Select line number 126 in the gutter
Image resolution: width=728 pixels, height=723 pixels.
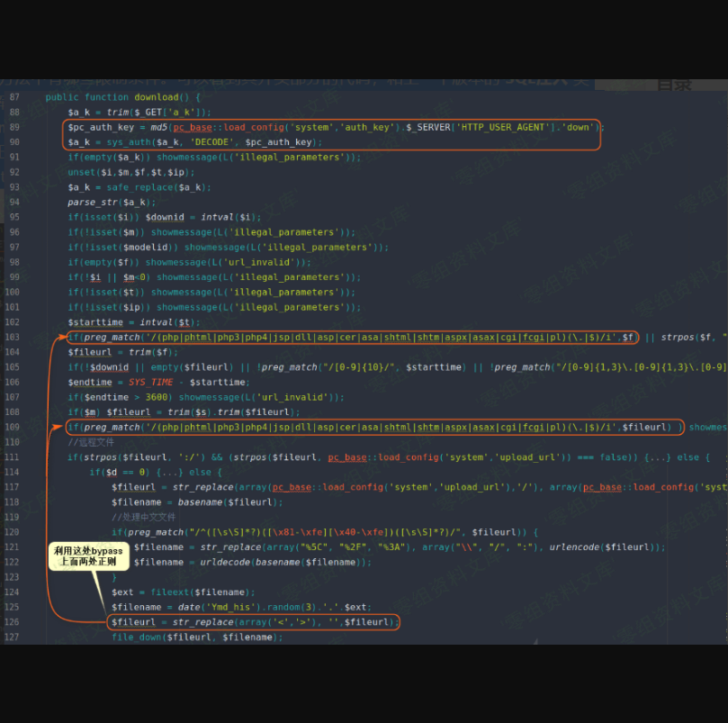pos(12,622)
